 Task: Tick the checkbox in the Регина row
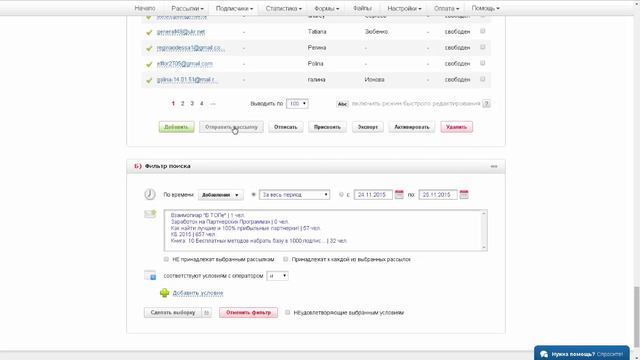(x=482, y=47)
